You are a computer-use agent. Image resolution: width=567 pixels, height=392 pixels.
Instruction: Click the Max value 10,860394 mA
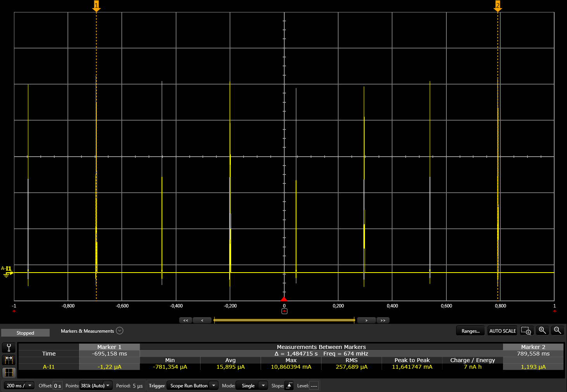291,367
